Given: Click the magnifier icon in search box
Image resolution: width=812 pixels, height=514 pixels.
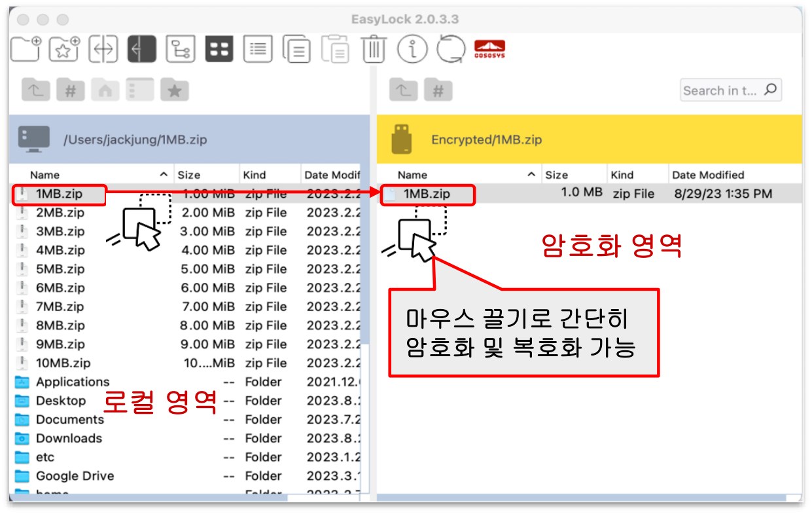Looking at the screenshot, I should pyautogui.click(x=771, y=90).
